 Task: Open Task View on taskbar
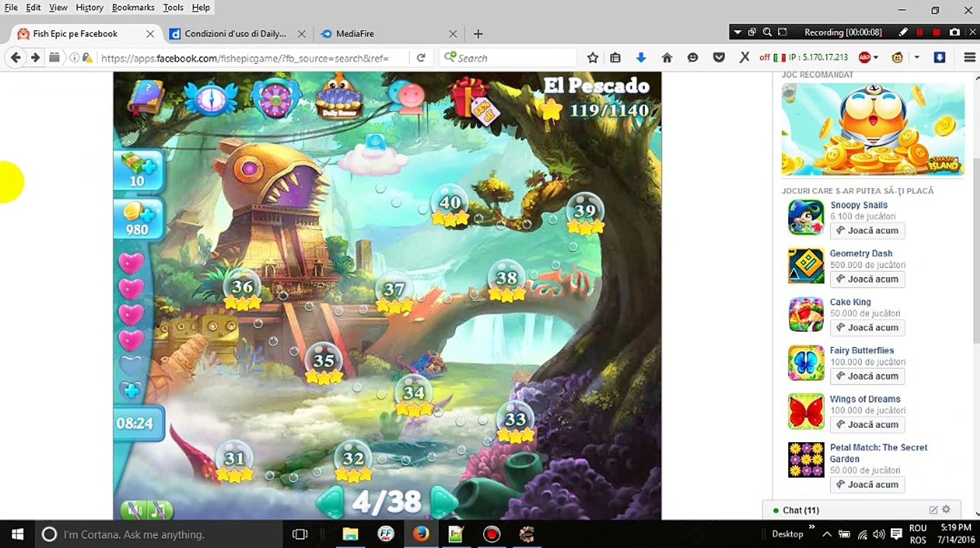coord(300,534)
